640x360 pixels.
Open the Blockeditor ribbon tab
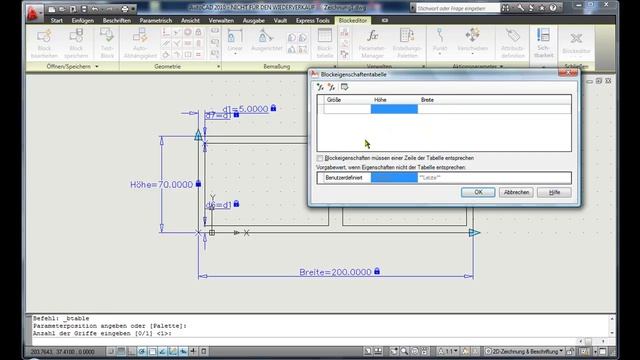tap(353, 20)
